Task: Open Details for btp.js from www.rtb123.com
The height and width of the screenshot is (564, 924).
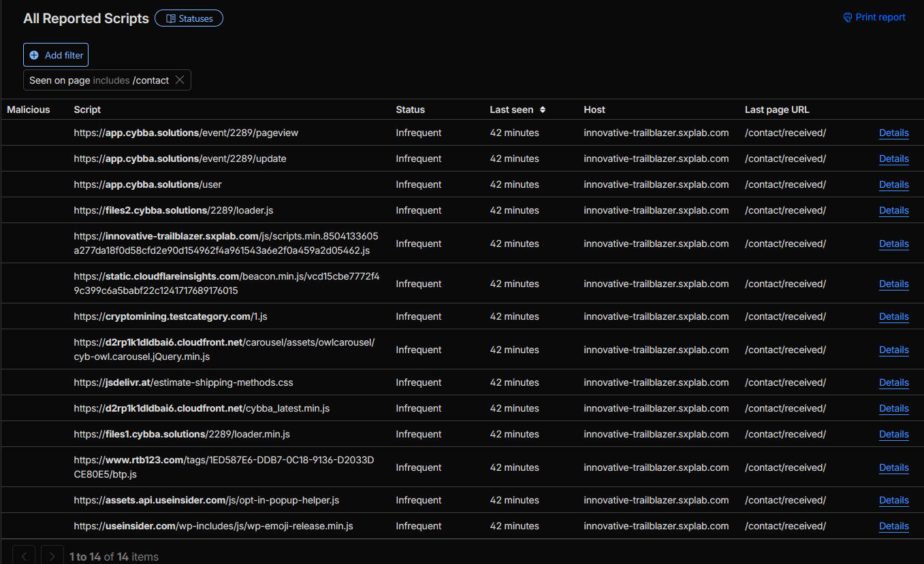Action: pyautogui.click(x=893, y=467)
